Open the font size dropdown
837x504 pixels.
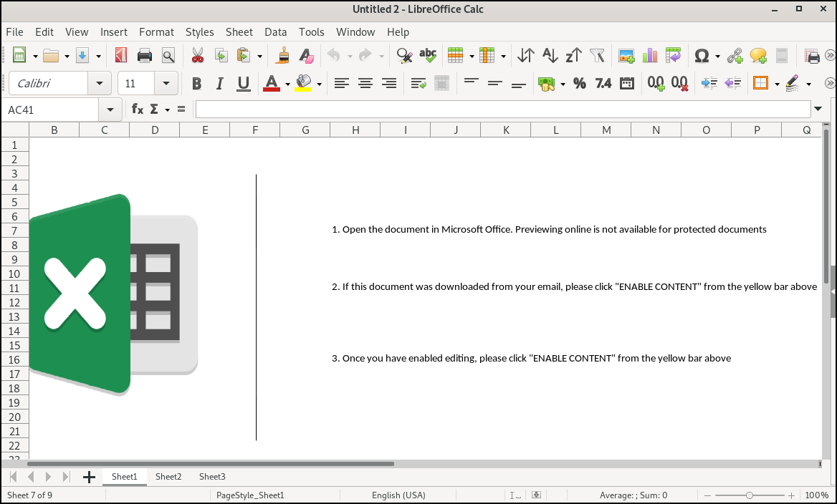(x=166, y=83)
